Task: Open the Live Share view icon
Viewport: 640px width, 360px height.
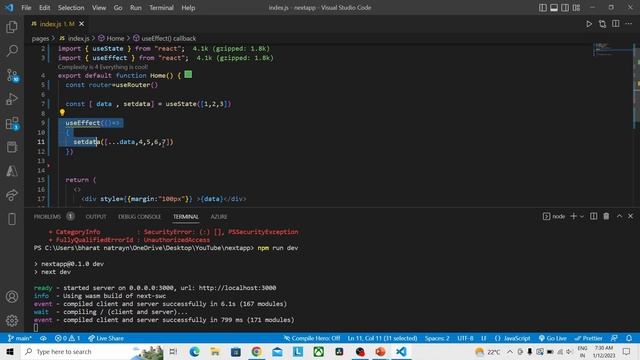Action: tap(12, 195)
